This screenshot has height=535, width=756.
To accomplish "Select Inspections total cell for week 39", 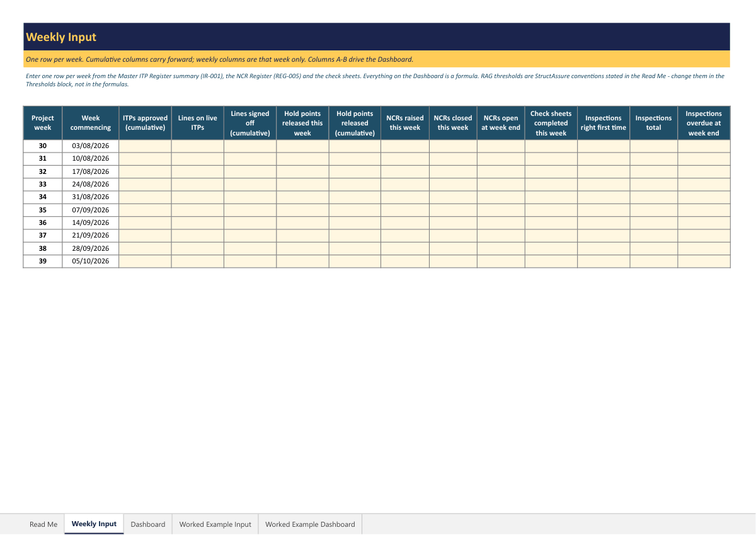I will 654,262.
